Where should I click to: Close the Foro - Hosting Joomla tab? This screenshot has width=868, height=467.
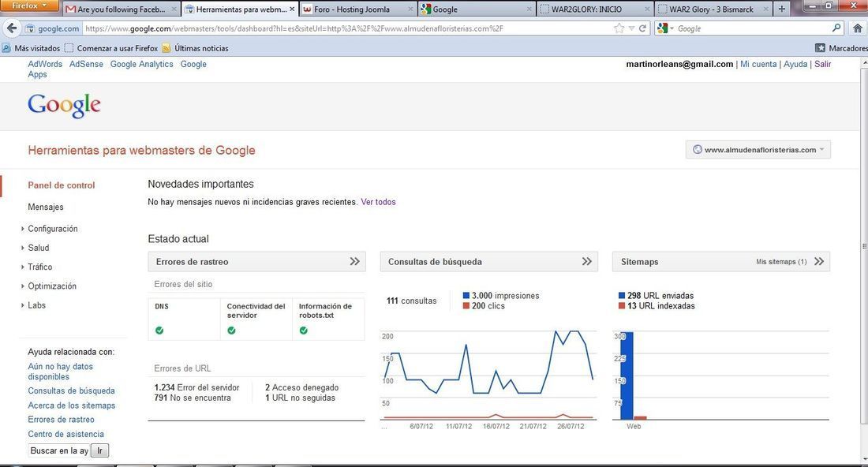click(x=410, y=9)
